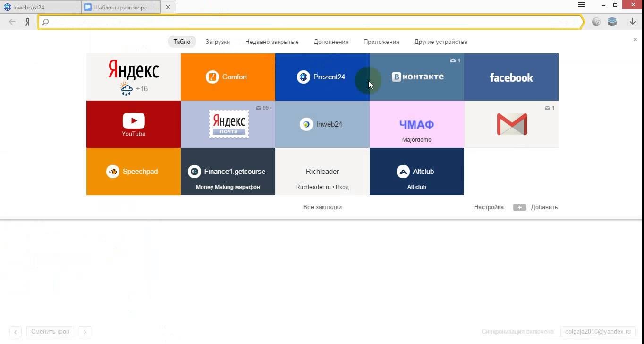Image resolution: width=644 pixels, height=344 pixels.
Task: Open the facebook tile
Action: point(511,77)
